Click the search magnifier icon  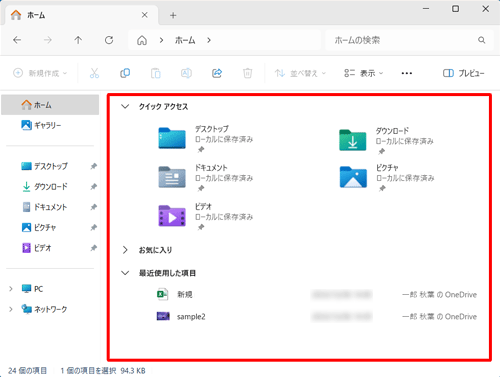482,40
